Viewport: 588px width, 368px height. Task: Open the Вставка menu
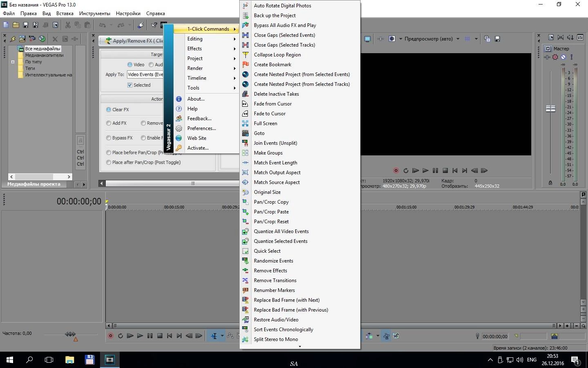pos(65,13)
